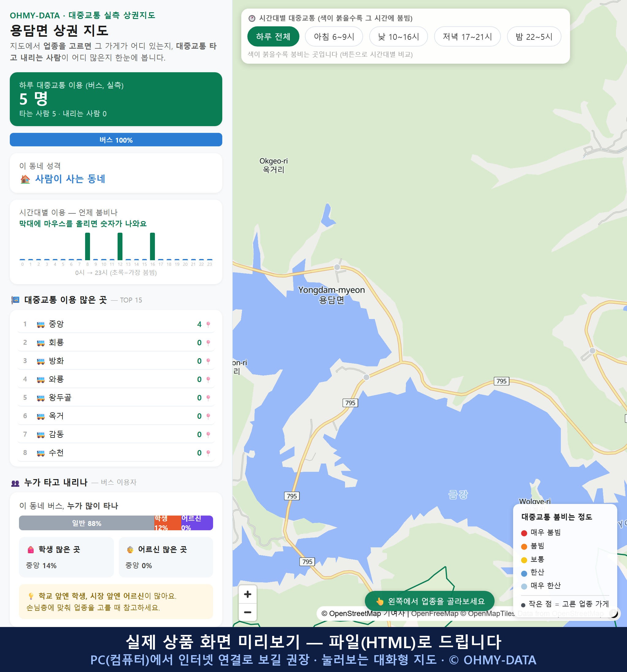Toggle the map attribution info icon
Viewport: 627px width, 672px height.
(x=614, y=613)
